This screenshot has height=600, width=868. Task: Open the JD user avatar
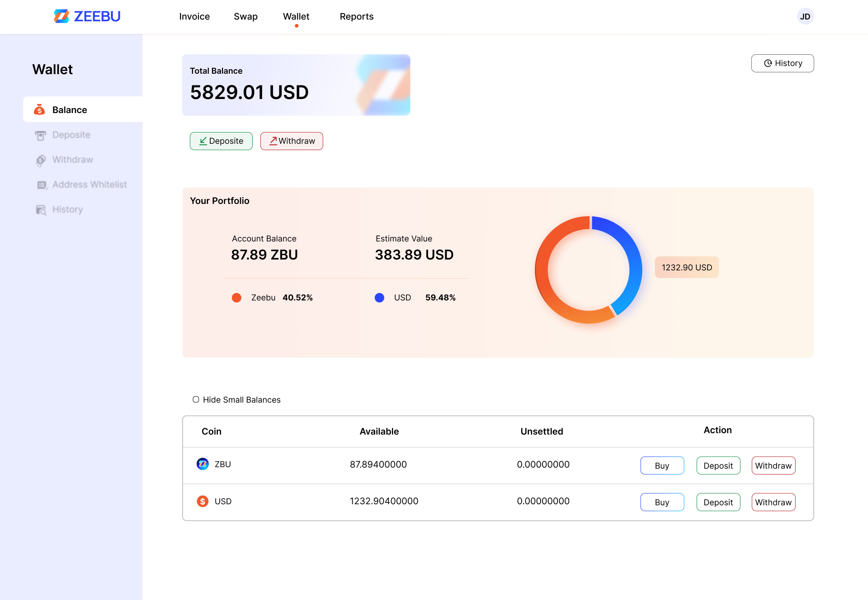(805, 17)
